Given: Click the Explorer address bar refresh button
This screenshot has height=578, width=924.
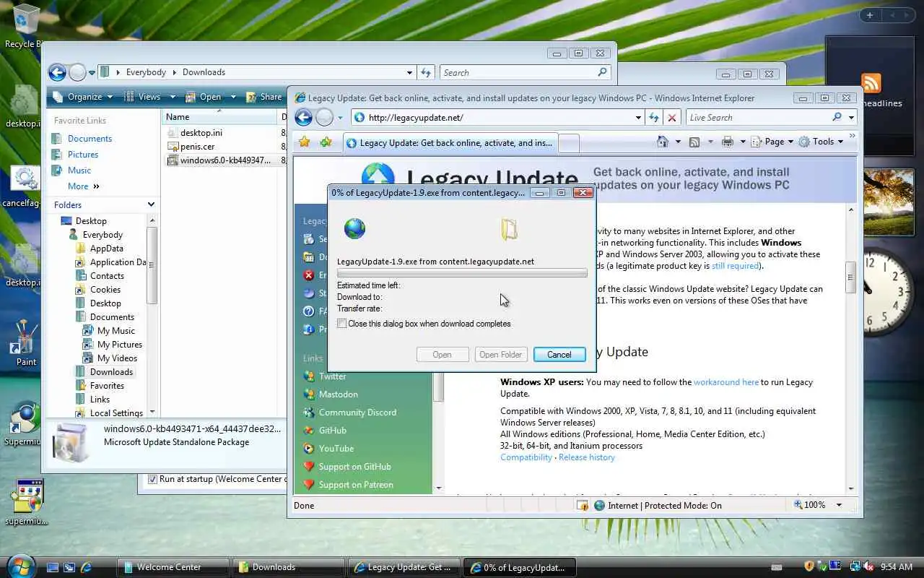Looking at the screenshot, I should click(426, 72).
